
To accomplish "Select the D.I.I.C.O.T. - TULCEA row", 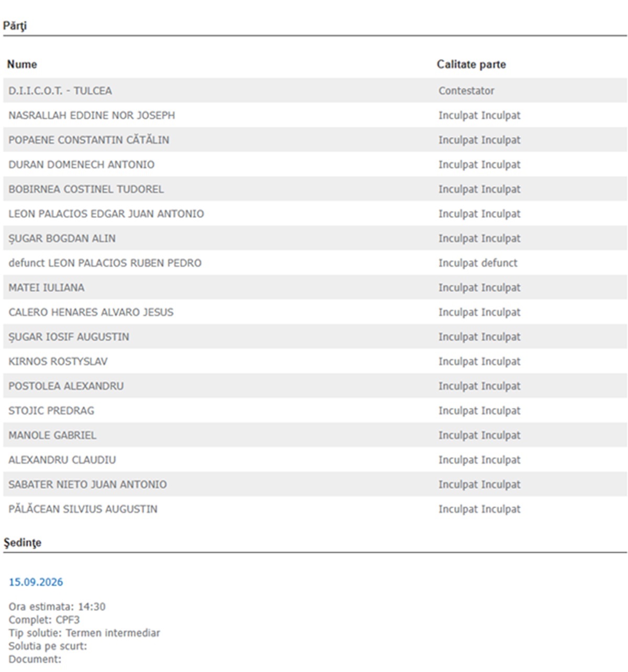I will (315, 91).
